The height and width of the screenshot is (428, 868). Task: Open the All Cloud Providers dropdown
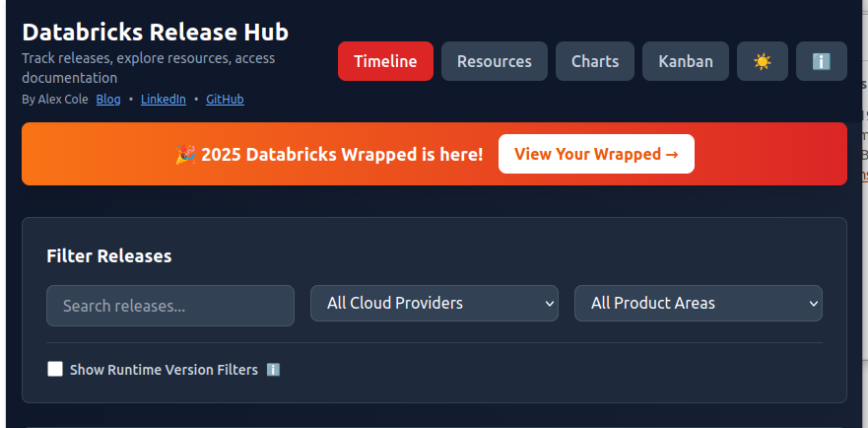(x=434, y=304)
